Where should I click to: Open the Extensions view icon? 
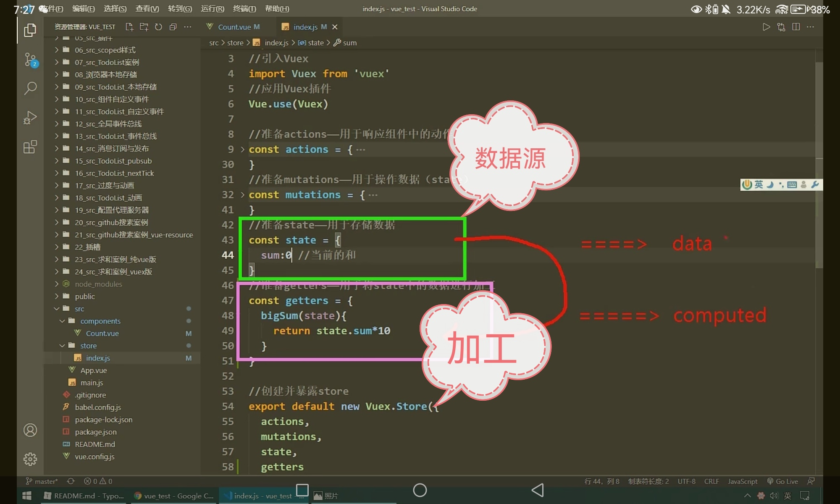pyautogui.click(x=30, y=147)
